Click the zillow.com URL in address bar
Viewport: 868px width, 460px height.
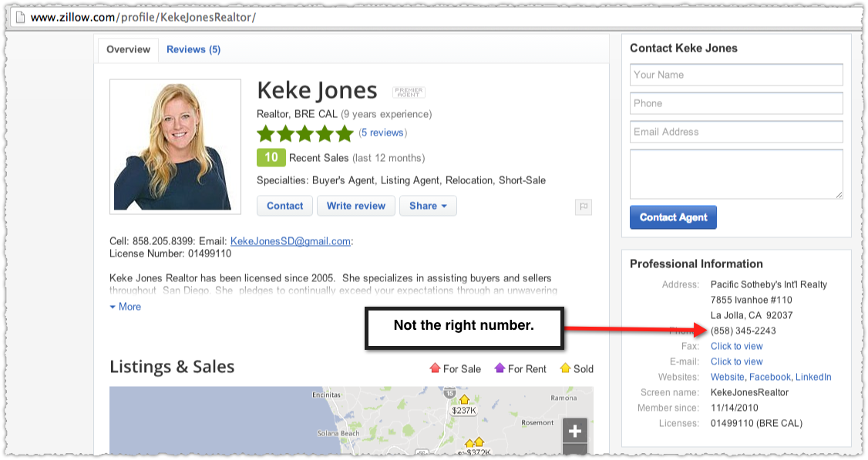point(143,17)
